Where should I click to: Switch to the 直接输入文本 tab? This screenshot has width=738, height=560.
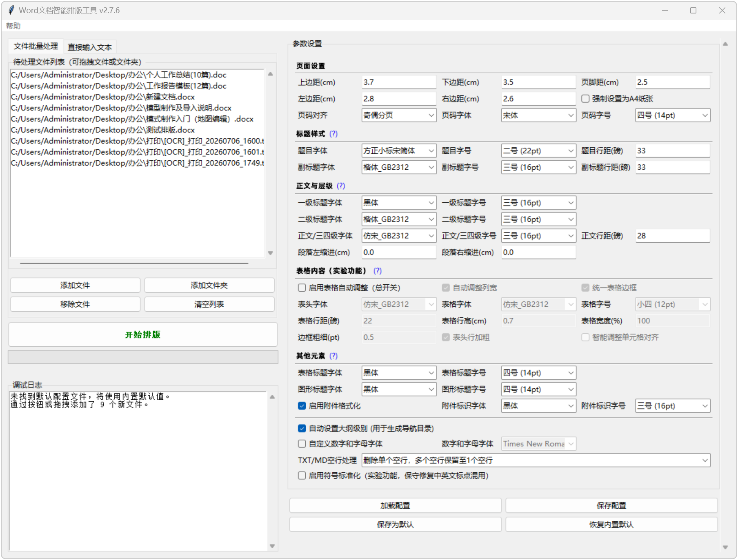coord(90,47)
